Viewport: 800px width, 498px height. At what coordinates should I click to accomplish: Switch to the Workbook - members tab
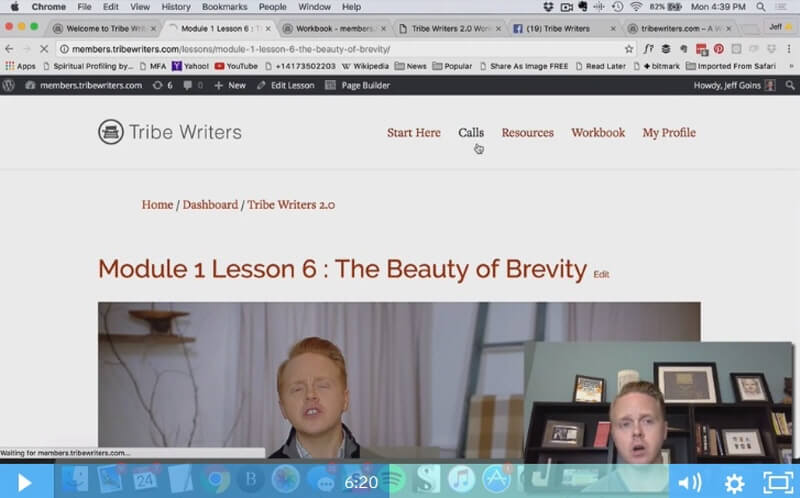tap(332, 29)
